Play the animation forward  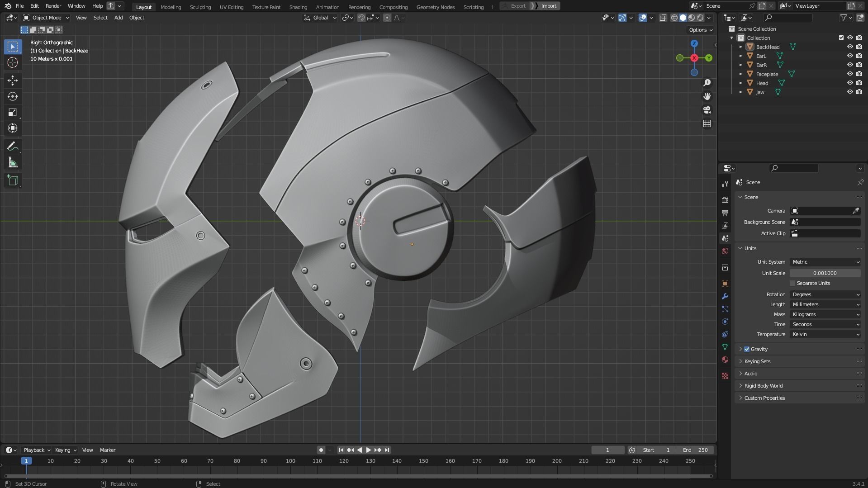tap(368, 450)
